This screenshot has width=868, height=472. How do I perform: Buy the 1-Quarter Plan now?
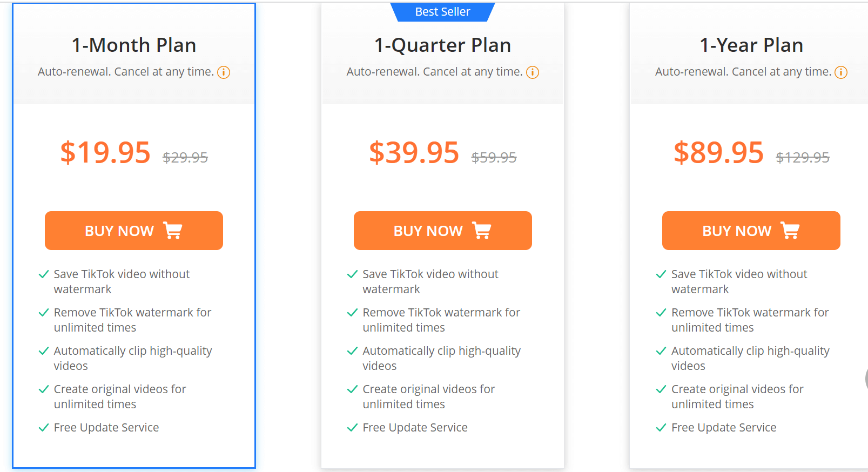(x=443, y=231)
